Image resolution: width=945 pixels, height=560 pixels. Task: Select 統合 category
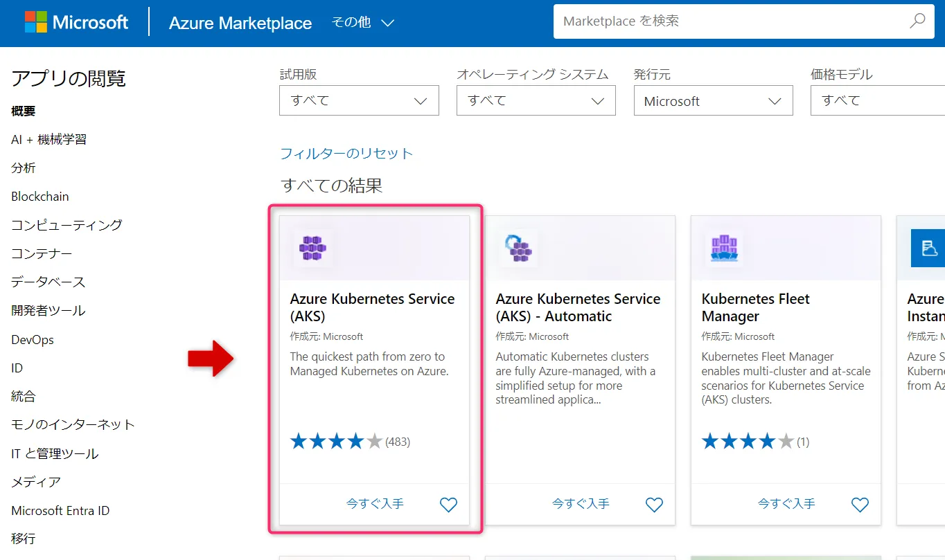coord(24,397)
